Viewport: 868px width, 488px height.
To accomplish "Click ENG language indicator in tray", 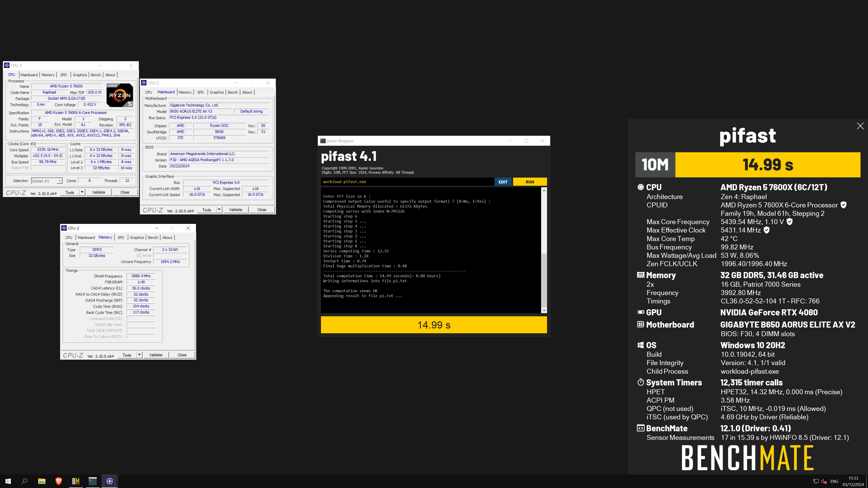I will (x=834, y=481).
